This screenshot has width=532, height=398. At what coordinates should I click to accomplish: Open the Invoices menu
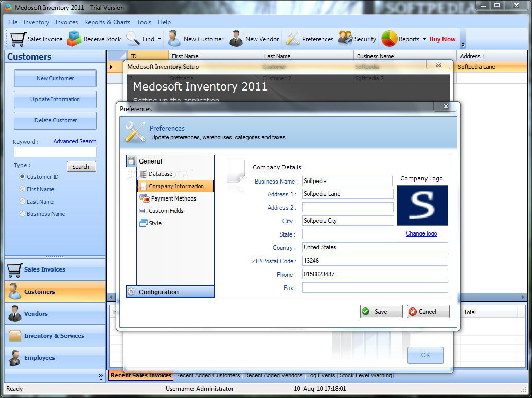[x=66, y=22]
